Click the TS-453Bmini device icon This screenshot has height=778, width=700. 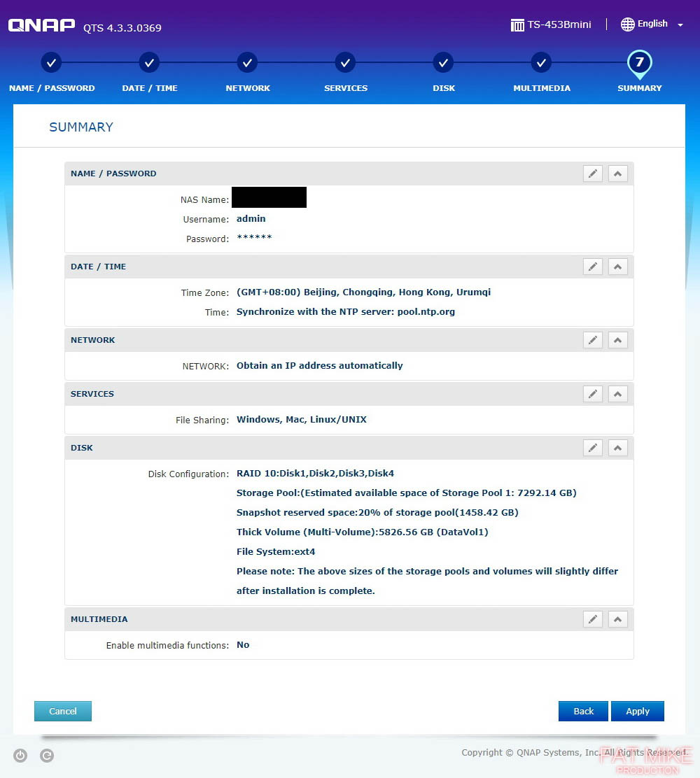pyautogui.click(x=517, y=24)
